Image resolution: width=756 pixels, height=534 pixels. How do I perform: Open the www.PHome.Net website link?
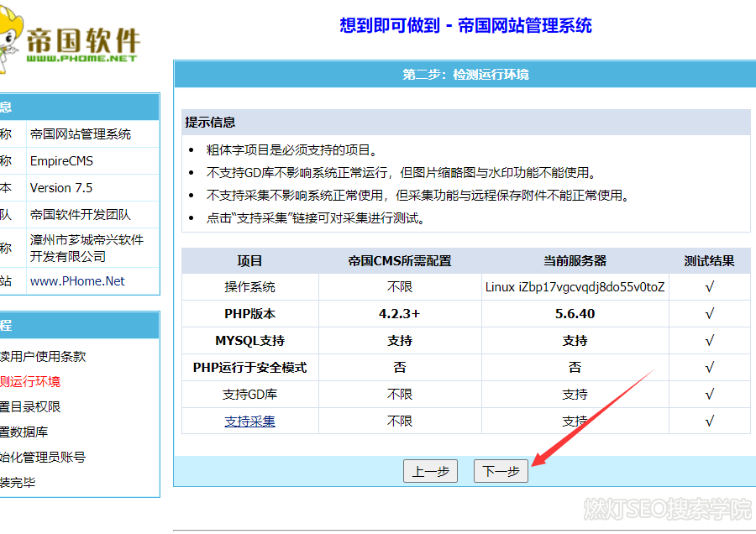(77, 281)
